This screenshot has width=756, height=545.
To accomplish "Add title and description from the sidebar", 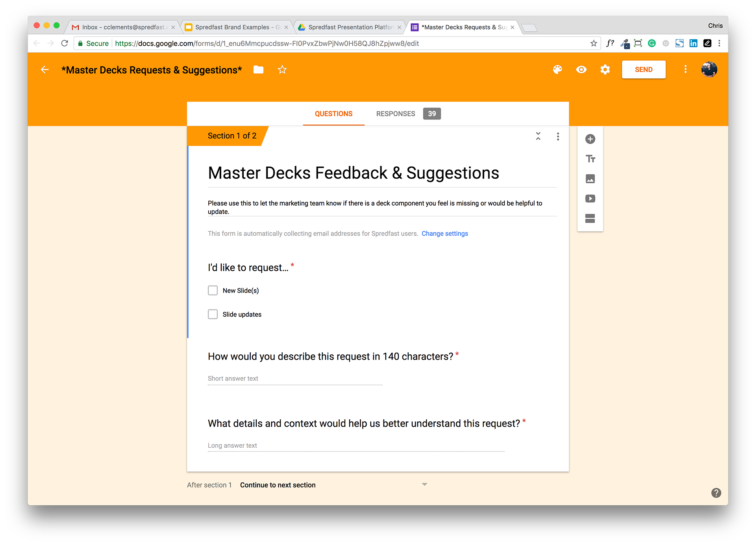I will (590, 159).
